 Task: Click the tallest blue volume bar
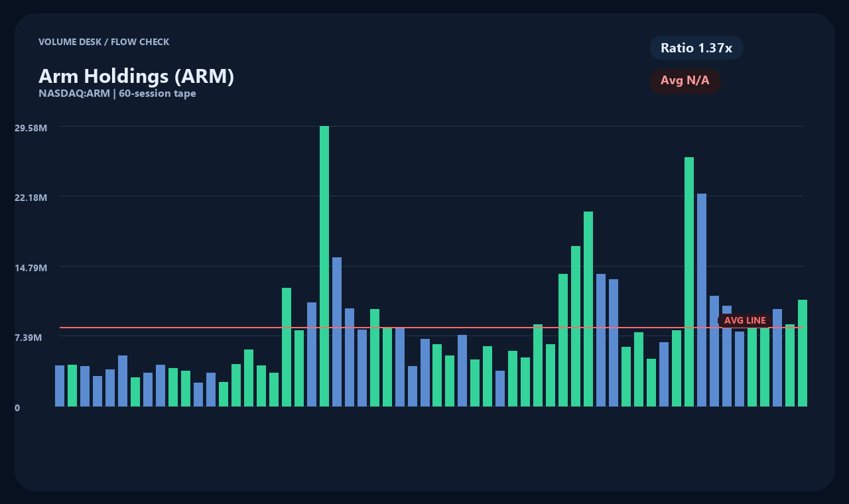click(x=702, y=300)
